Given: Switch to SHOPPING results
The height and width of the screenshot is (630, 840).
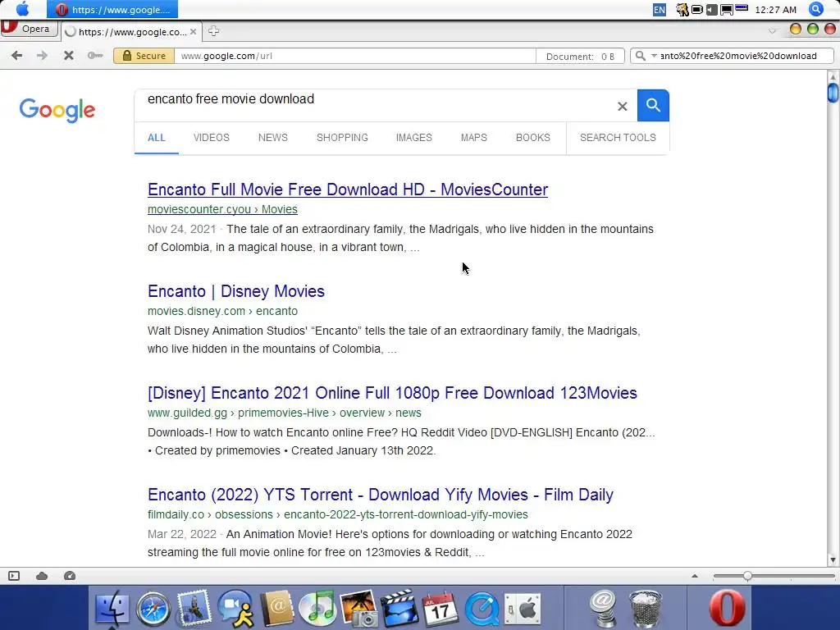Looking at the screenshot, I should click(342, 138).
